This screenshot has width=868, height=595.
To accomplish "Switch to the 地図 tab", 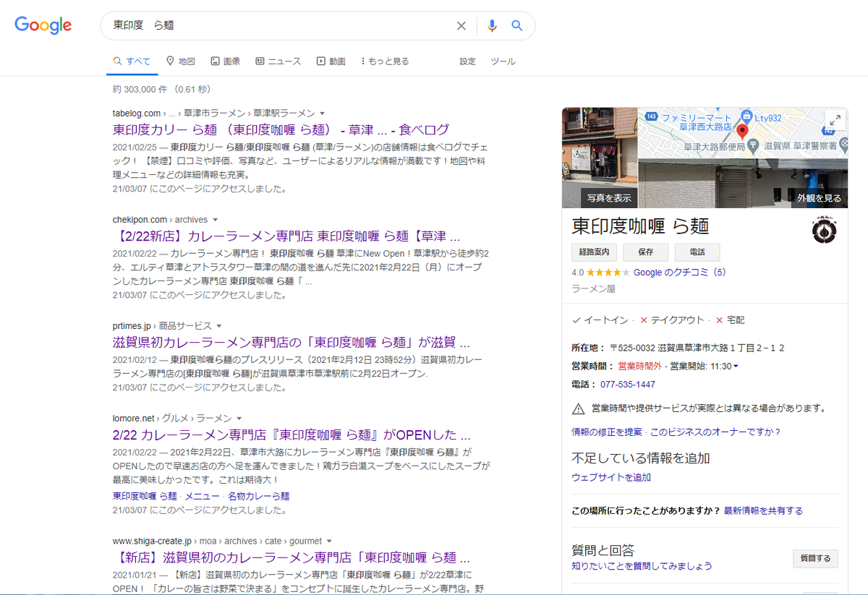I will pos(181,61).
